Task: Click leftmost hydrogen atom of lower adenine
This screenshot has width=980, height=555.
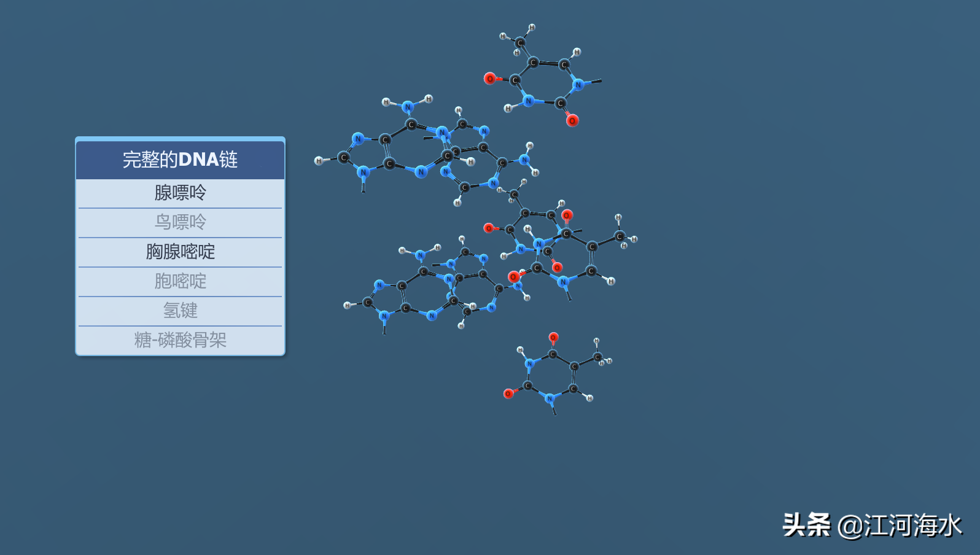Action: coord(347,305)
